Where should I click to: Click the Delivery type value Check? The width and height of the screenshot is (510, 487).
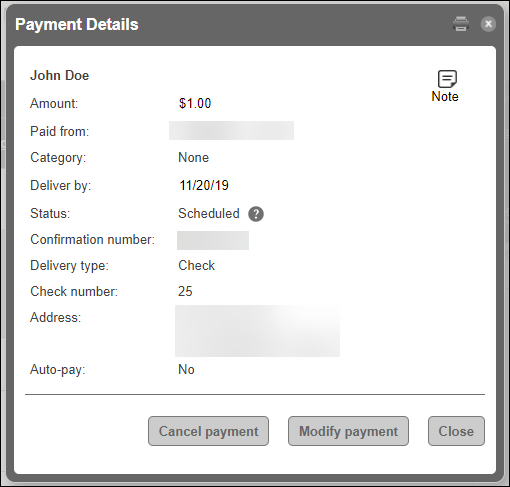197,266
